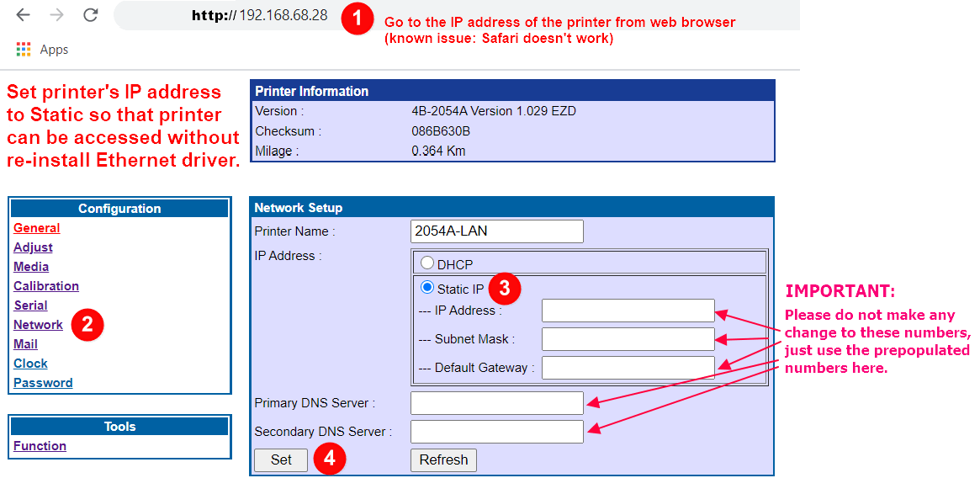
Task: Open the Adjust settings
Action: tap(33, 247)
